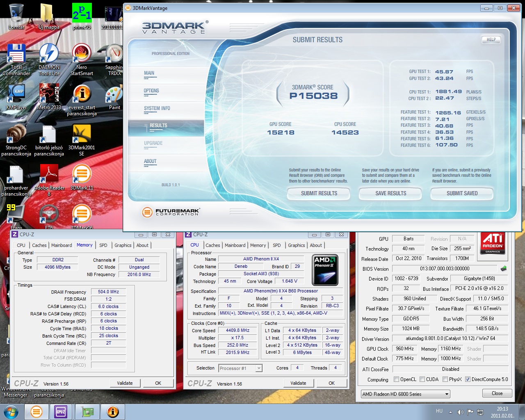
Task: Click the Submit Results button
Action: tap(319, 194)
